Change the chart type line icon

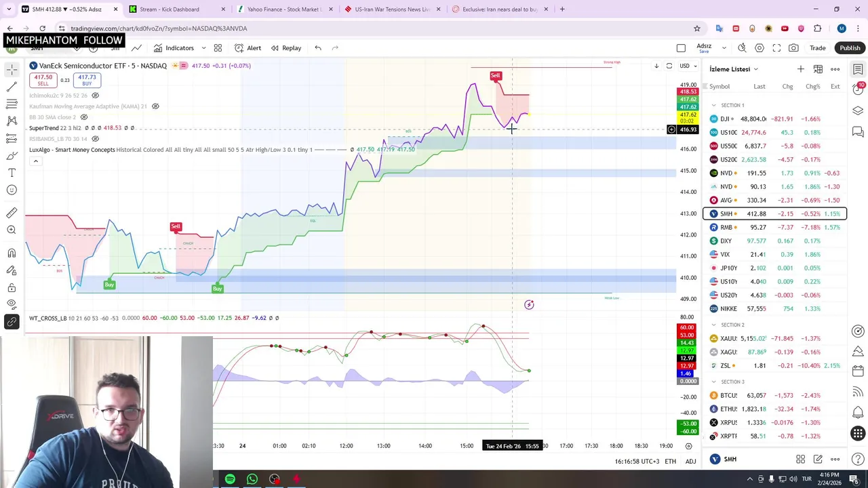(x=136, y=48)
